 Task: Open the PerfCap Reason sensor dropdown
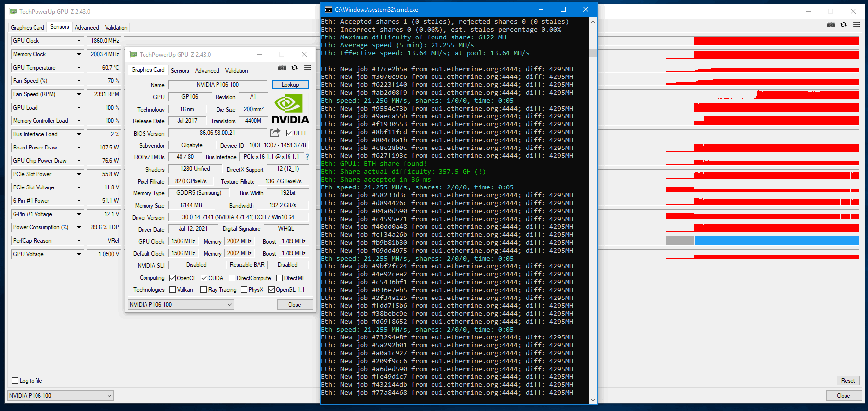78,241
